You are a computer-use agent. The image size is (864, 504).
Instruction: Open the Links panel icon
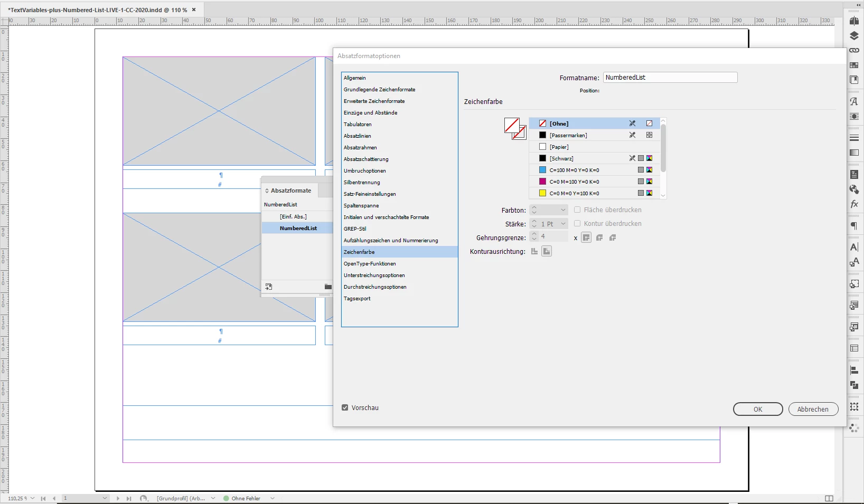coord(854,50)
